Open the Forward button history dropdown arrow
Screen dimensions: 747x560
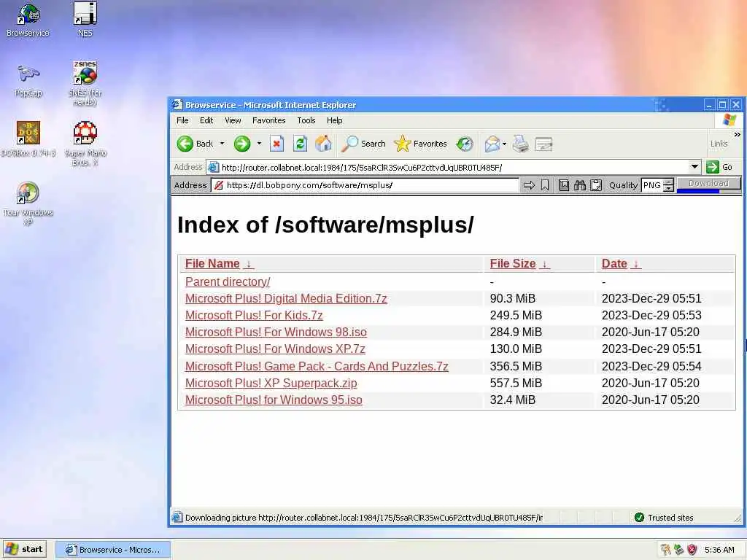(x=259, y=144)
